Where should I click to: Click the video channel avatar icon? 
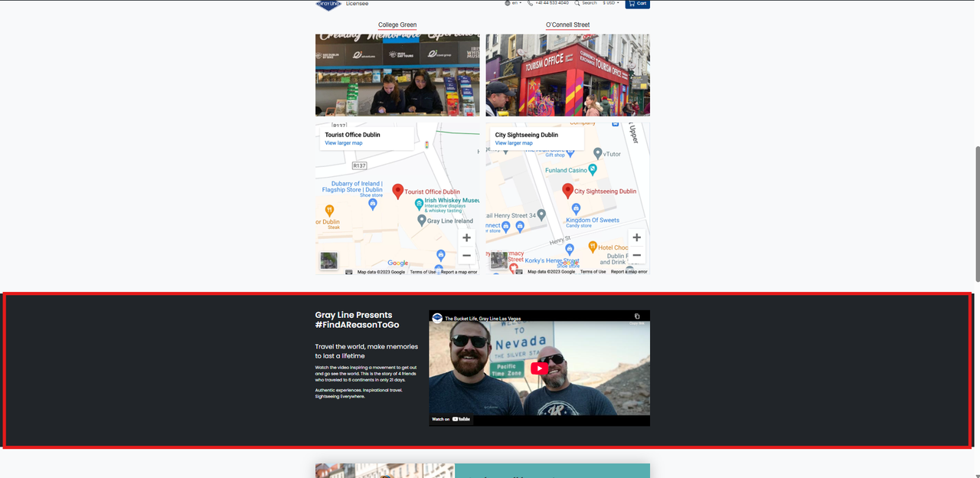pos(437,318)
